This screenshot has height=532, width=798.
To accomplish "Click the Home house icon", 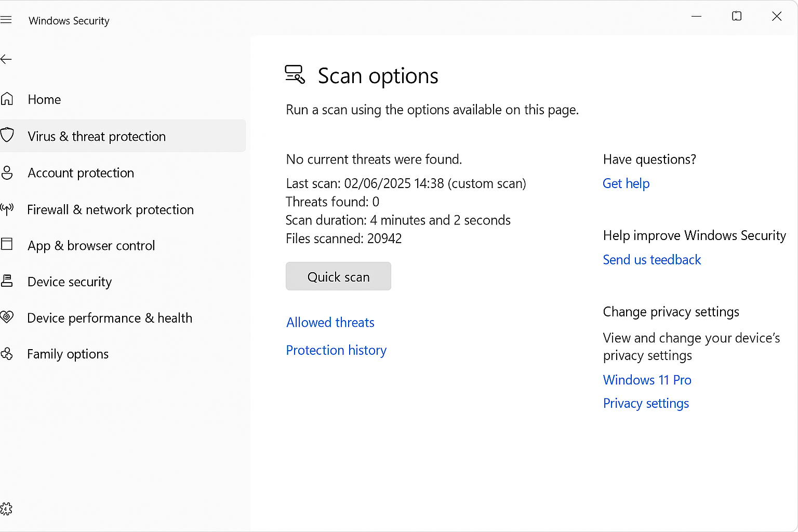I will click(7, 99).
